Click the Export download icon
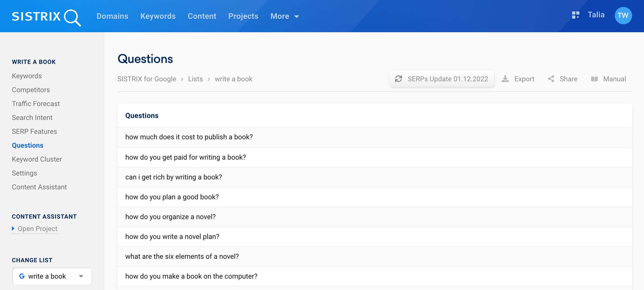The image size is (644, 290). [x=505, y=79]
